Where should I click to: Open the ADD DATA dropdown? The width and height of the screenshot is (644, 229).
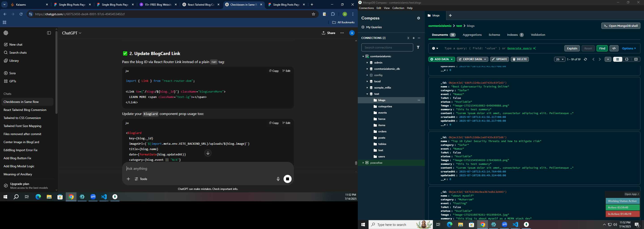(441, 59)
